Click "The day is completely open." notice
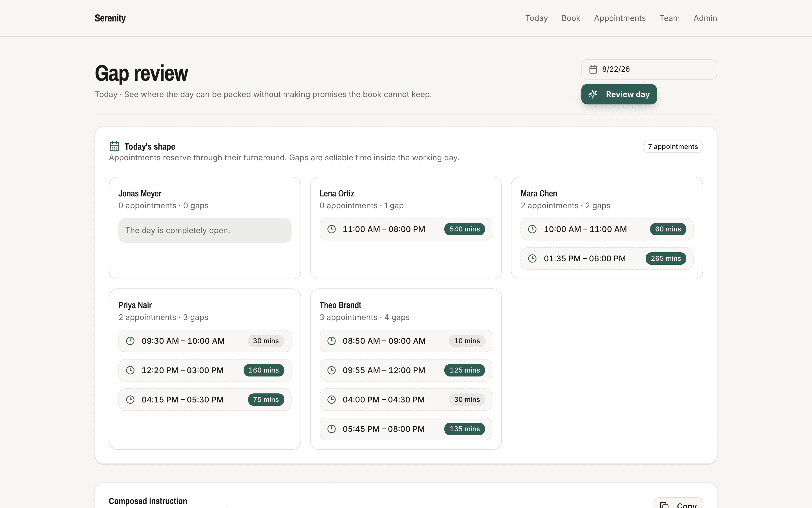Viewport: 812px width, 508px height. tap(205, 231)
